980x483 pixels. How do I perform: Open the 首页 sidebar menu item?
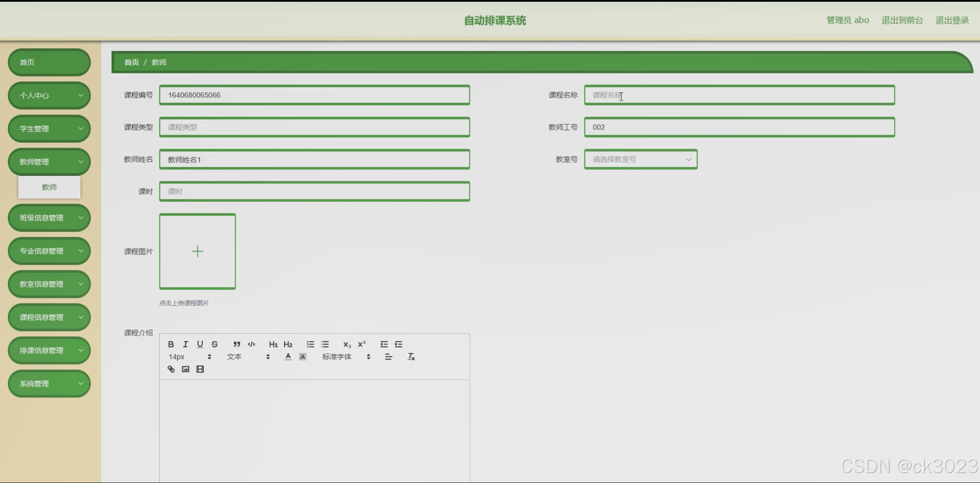tap(49, 62)
